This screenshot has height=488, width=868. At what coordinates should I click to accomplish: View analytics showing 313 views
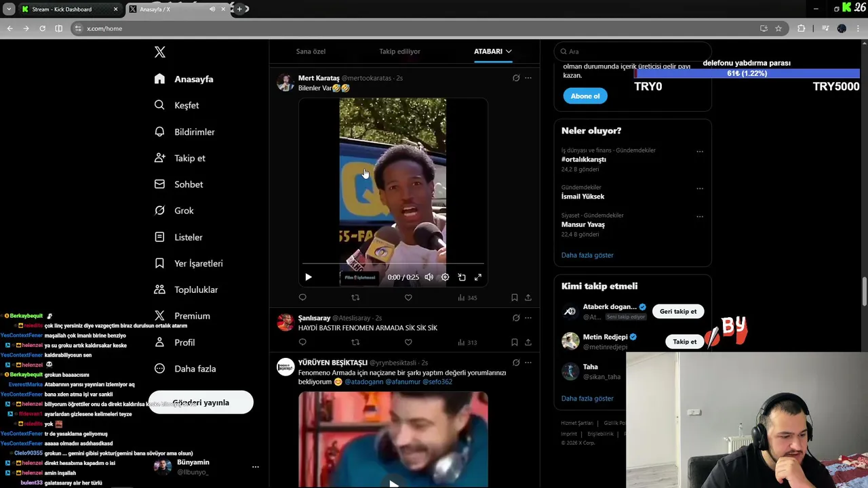tap(467, 342)
